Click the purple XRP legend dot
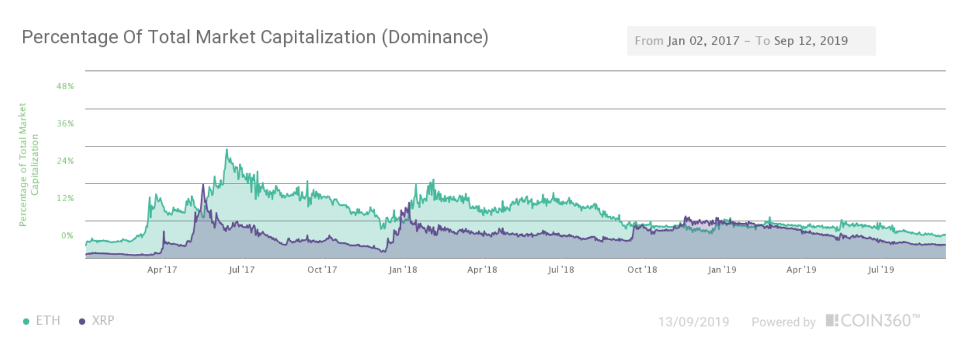 tap(82, 321)
